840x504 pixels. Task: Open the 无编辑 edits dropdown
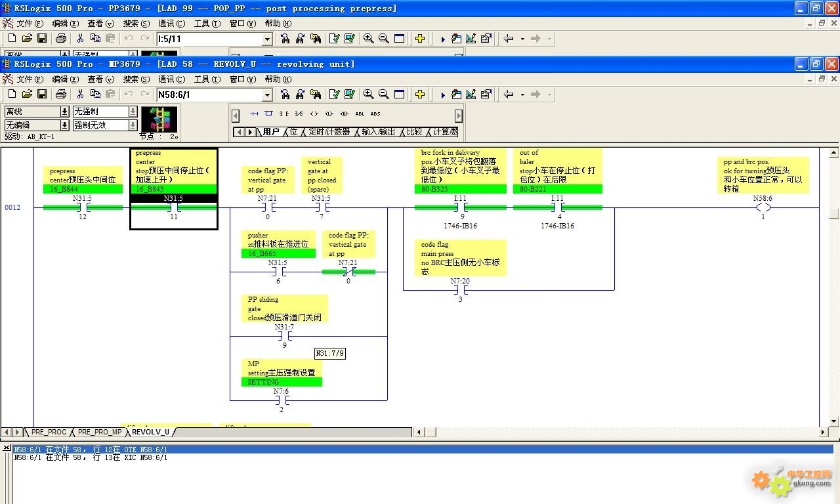(64, 125)
